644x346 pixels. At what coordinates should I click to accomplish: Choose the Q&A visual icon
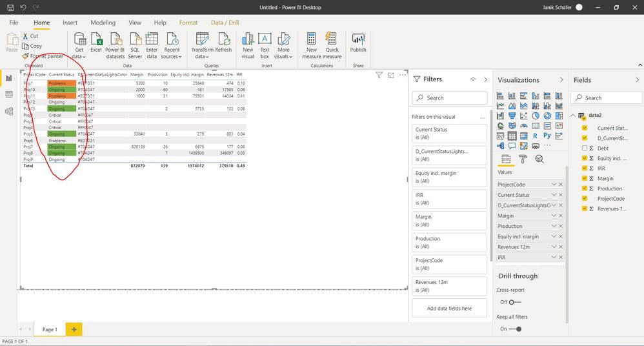coord(512,145)
